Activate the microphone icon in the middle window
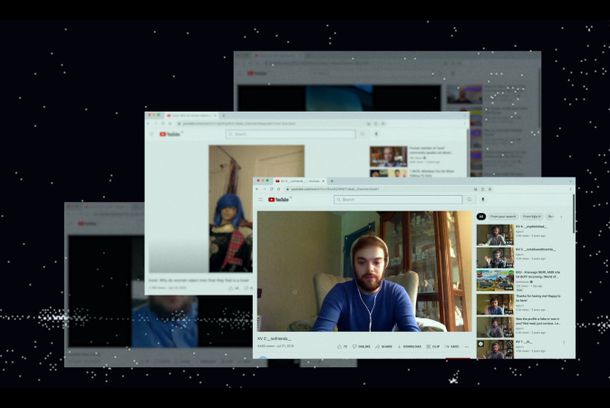The width and height of the screenshot is (610, 408). point(376,134)
